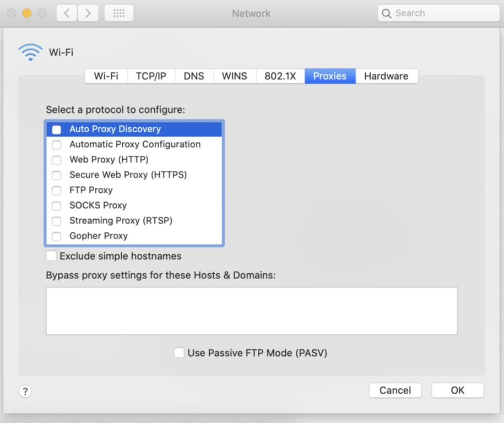Click the Search magnifying glass icon
Screen dimensions: 504x423
tap(387, 13)
